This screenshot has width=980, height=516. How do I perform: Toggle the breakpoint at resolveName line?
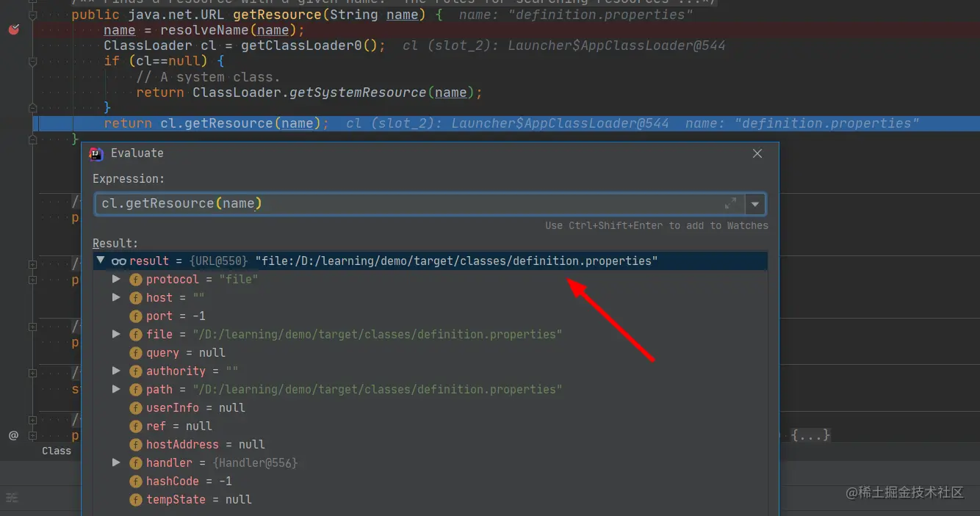[x=13, y=29]
